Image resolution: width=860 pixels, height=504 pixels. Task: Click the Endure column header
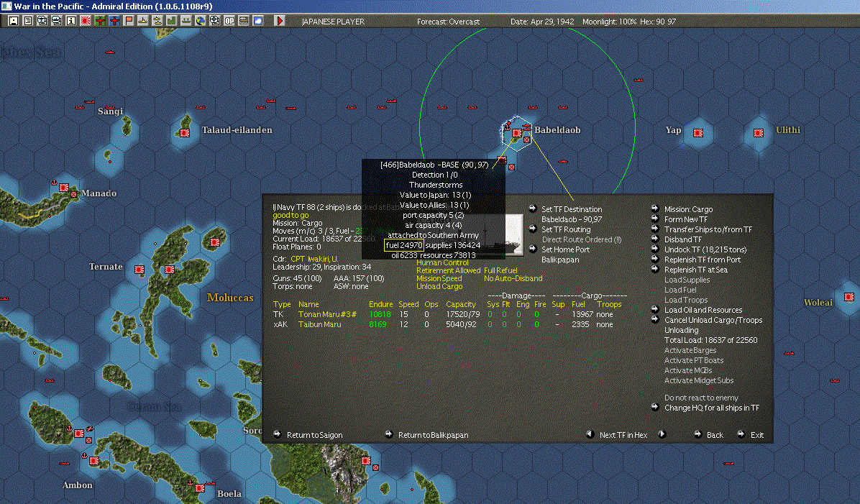[x=380, y=304]
